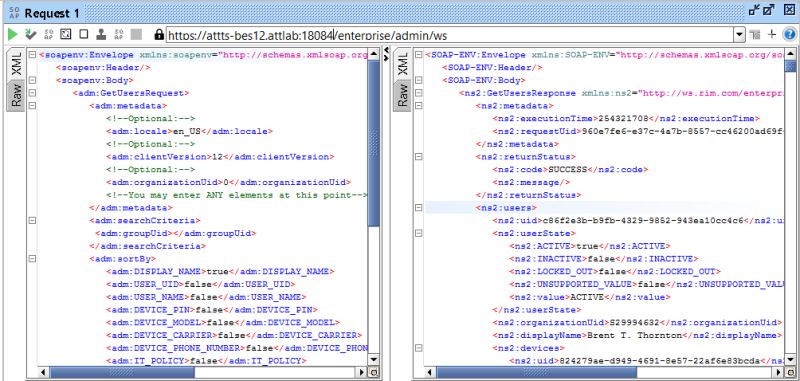Select the request pane Raw tab
Image resolution: width=800 pixels, height=381 pixels.
[16, 94]
